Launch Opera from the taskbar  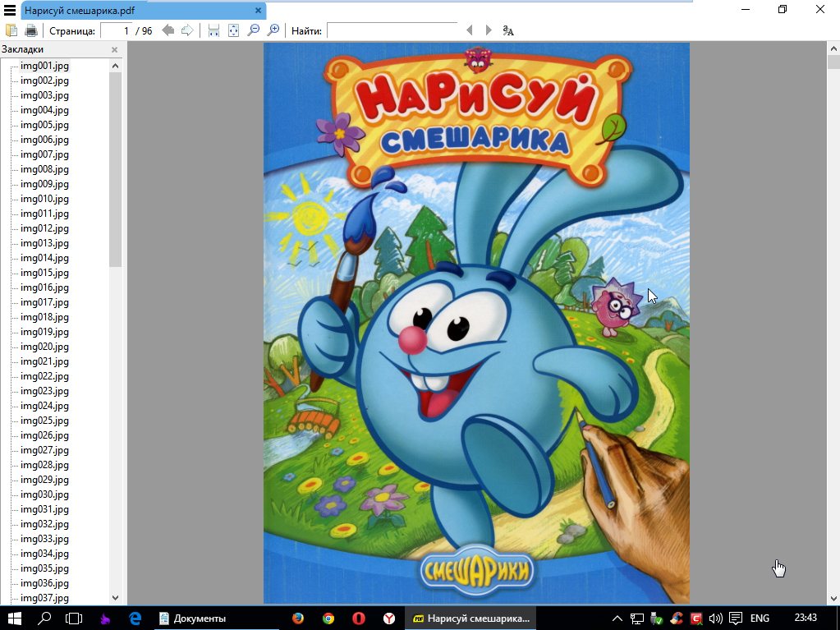pyautogui.click(x=358, y=619)
